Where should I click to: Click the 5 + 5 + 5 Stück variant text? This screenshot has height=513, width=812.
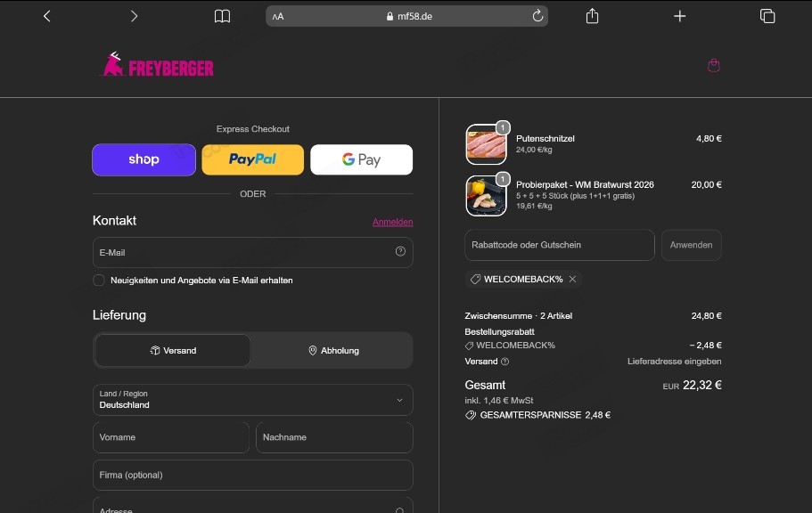point(575,196)
